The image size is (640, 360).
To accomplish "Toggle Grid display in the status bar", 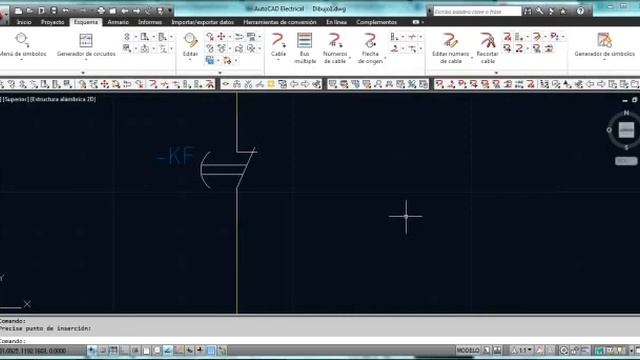I will pos(113,350).
